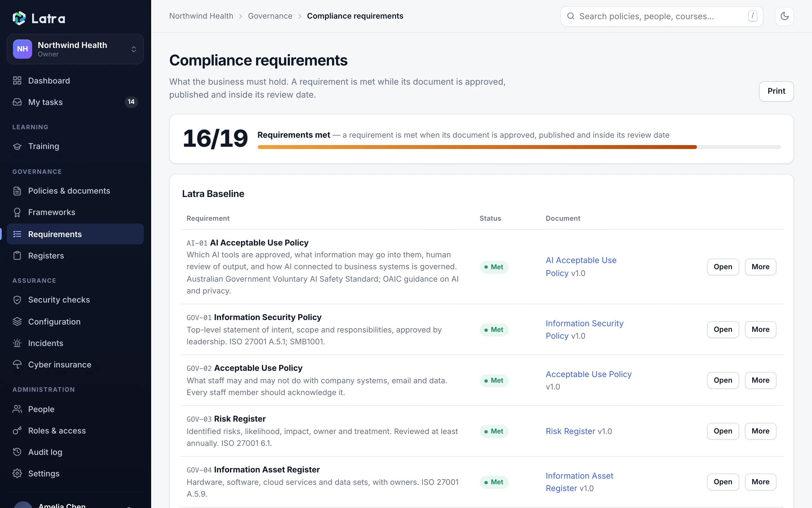Click the Search policies, people, courses field
The image size is (812, 508).
(x=662, y=16)
